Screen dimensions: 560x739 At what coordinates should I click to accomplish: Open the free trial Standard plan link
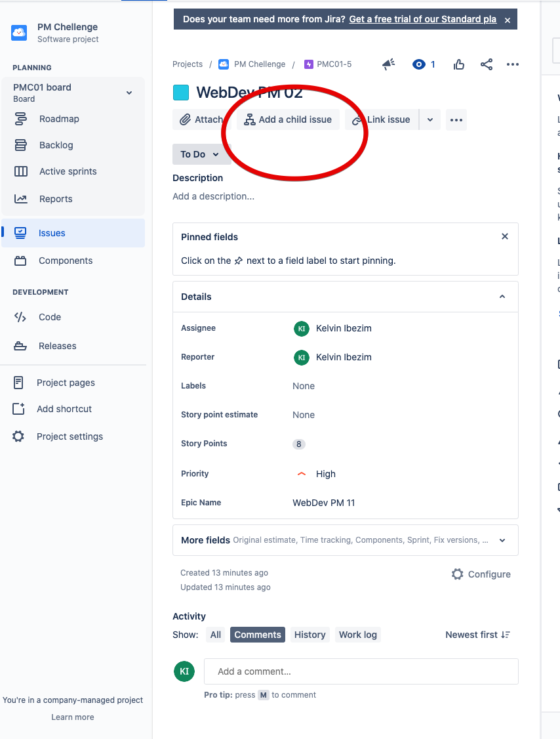tap(422, 19)
